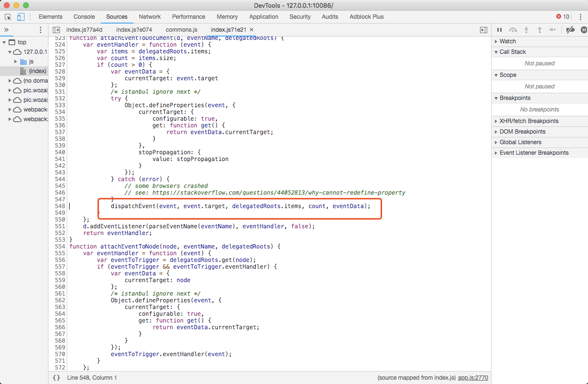This screenshot has width=588, height=384.
Task: Click 'return eventHandler;' code line
Action: (118, 233)
